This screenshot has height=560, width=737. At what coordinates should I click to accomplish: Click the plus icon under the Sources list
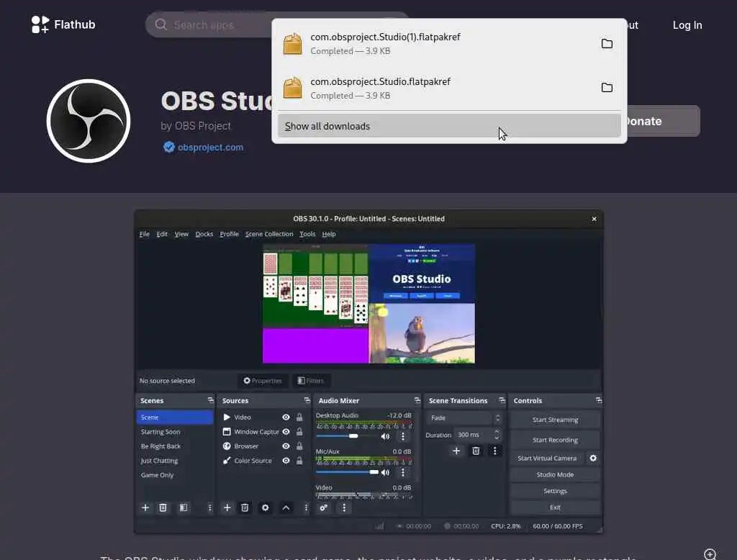click(x=227, y=507)
